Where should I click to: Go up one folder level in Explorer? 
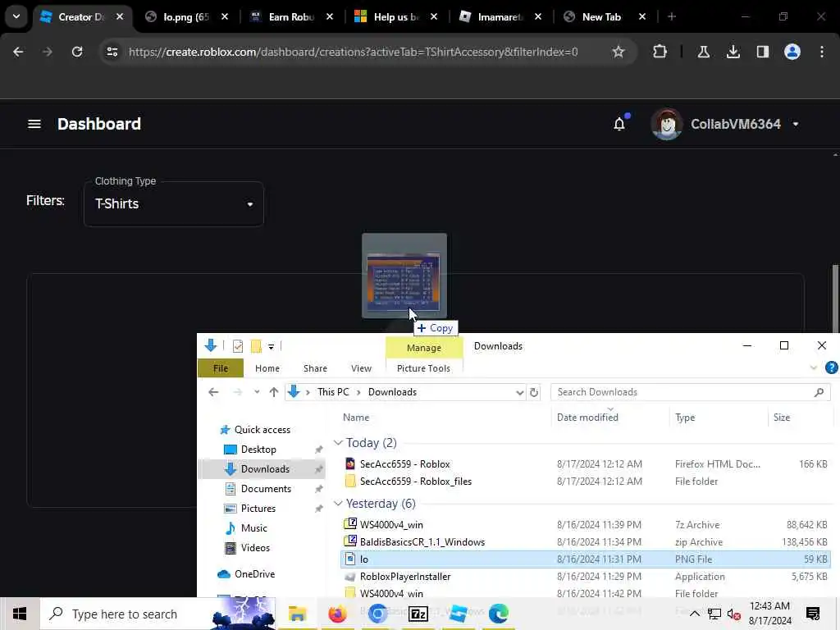pyautogui.click(x=274, y=392)
